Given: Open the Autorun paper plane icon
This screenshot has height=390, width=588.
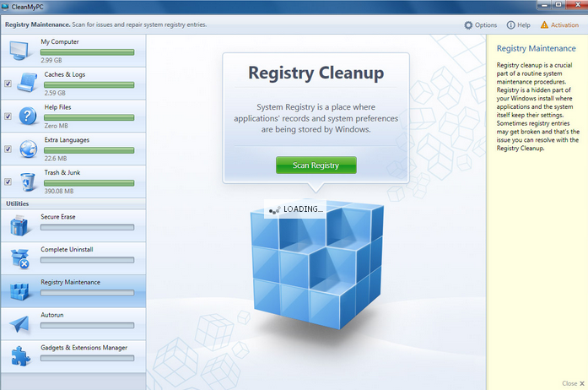Looking at the screenshot, I should coord(19,323).
